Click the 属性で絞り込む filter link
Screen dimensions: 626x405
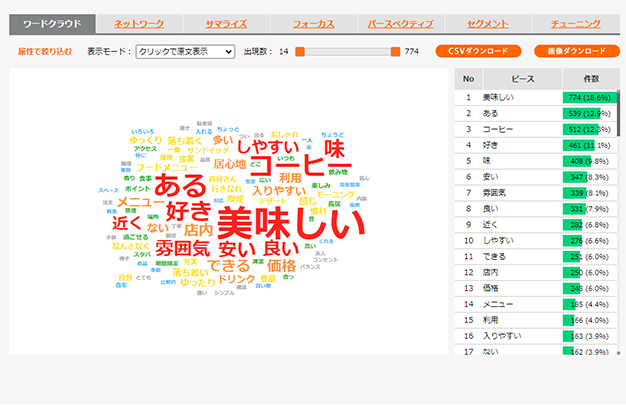[x=44, y=51]
